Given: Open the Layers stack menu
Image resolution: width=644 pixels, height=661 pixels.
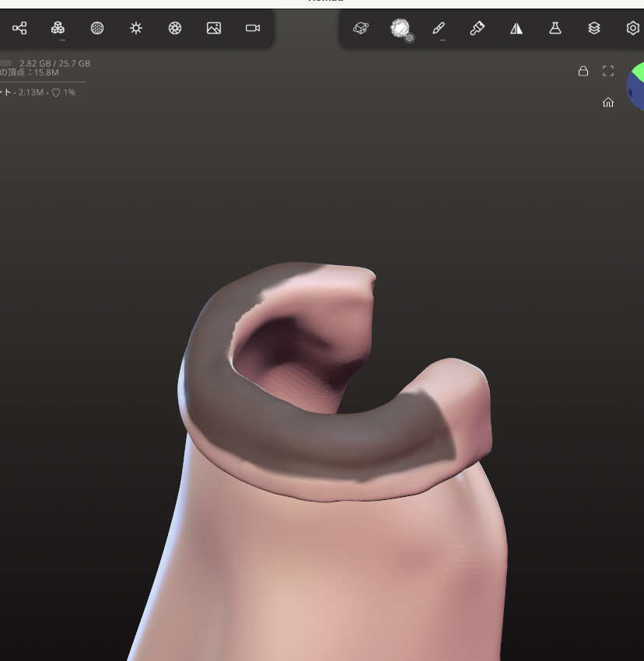Looking at the screenshot, I should (593, 28).
